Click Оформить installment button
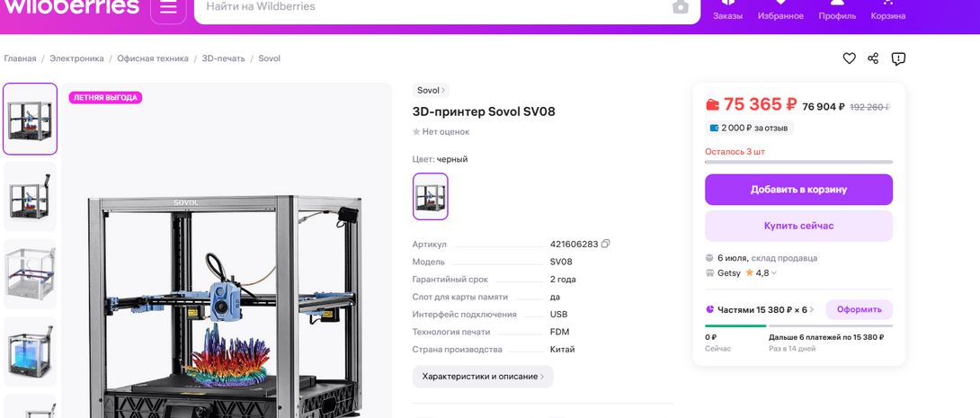This screenshot has width=980, height=418. click(859, 309)
